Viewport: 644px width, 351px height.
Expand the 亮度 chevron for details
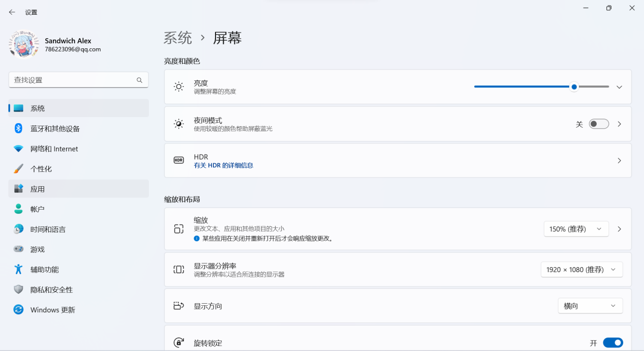pos(619,86)
